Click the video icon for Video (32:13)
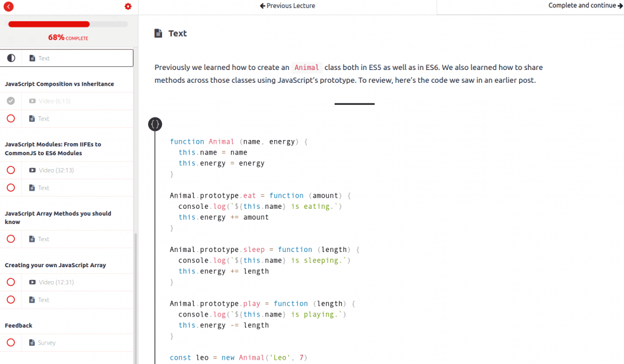 coord(32,170)
